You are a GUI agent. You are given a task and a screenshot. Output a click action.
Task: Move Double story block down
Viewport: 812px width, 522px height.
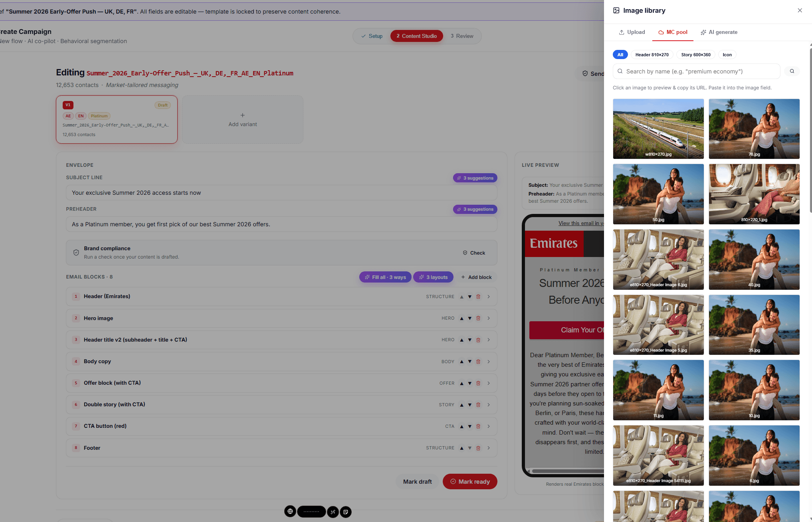[470, 405]
